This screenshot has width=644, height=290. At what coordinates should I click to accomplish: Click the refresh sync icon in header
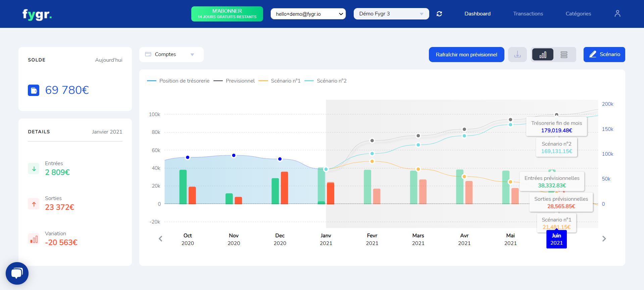439,14
